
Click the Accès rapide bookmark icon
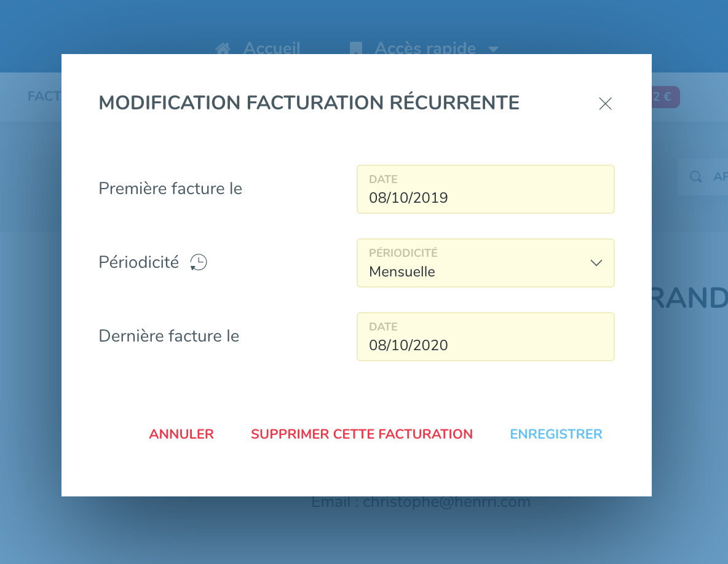pyautogui.click(x=355, y=49)
